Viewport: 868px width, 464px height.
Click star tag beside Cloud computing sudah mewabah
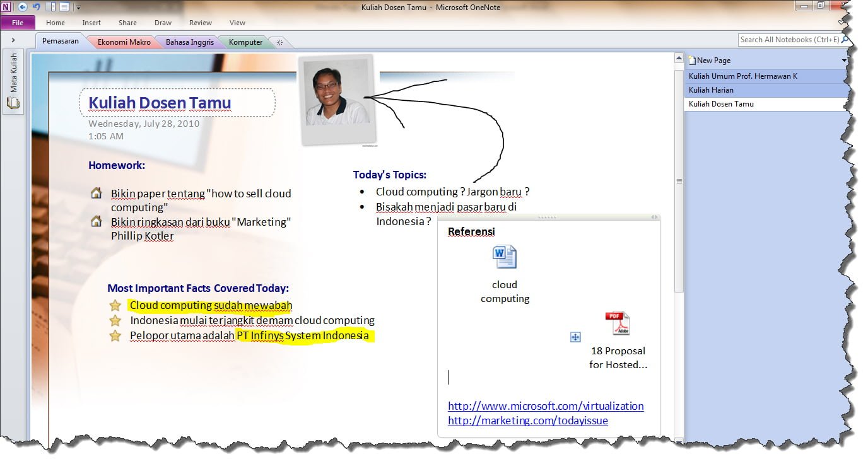click(115, 305)
